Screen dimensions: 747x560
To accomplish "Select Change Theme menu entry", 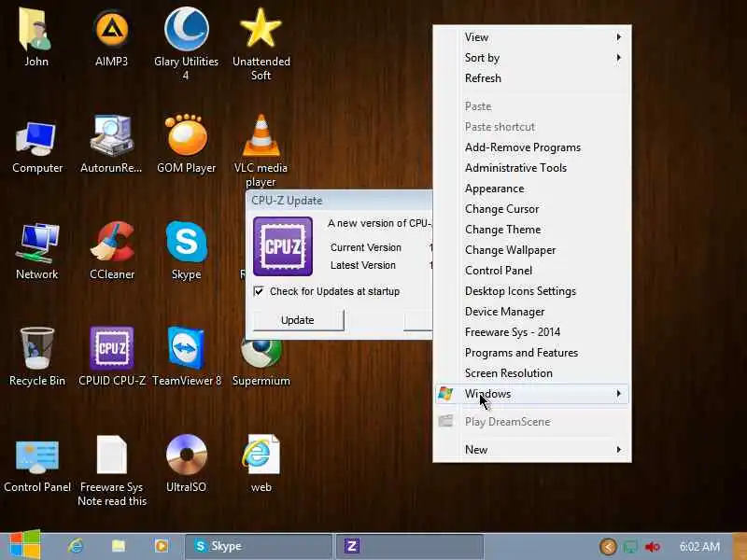I will (x=531, y=230).
